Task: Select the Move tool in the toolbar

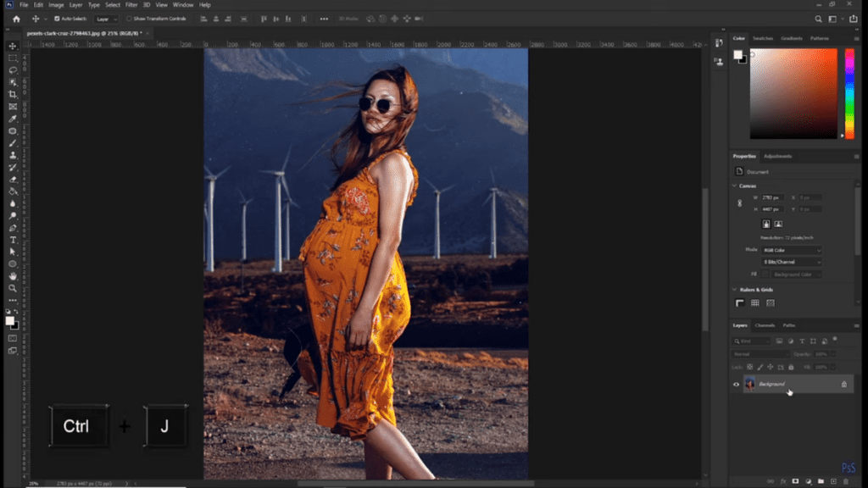Action: click(x=11, y=45)
